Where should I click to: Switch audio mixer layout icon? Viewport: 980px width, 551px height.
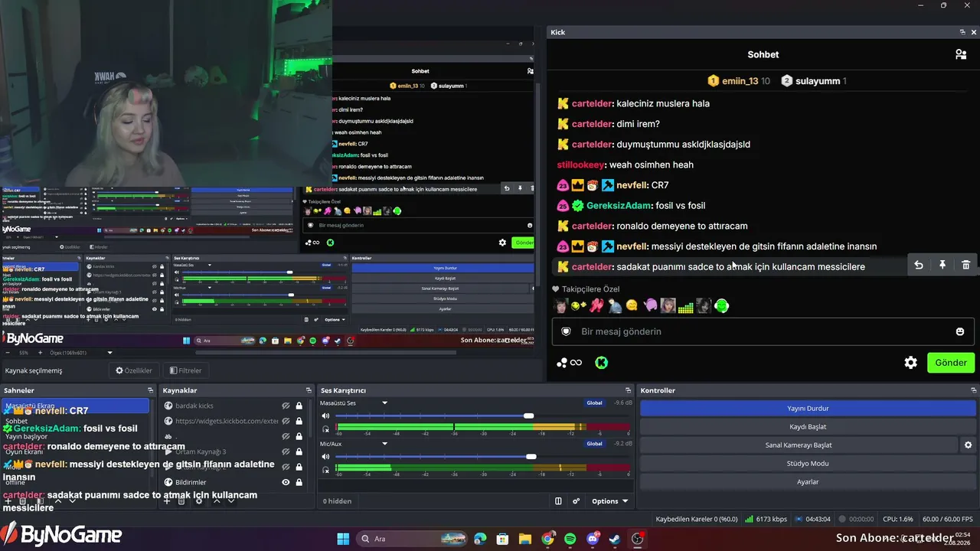pyautogui.click(x=558, y=501)
